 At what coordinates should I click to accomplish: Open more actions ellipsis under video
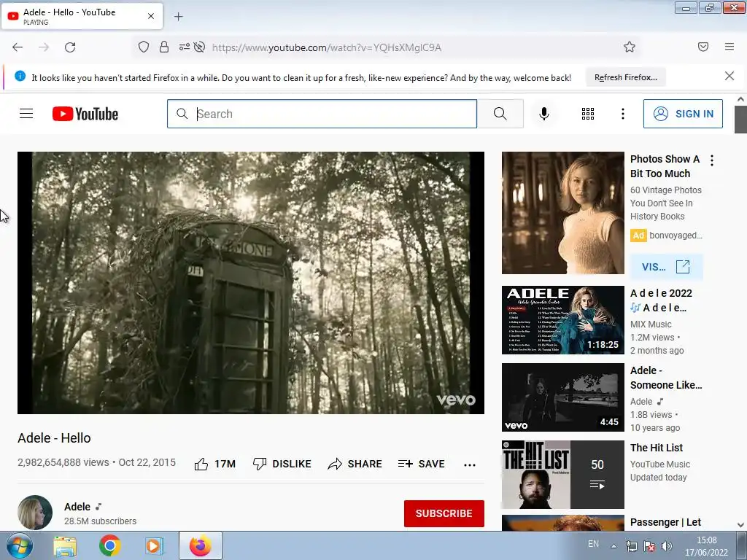pos(470,464)
